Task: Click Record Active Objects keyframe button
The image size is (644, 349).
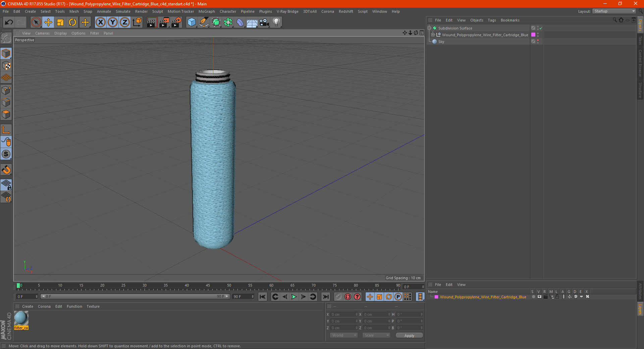Action: [338, 297]
